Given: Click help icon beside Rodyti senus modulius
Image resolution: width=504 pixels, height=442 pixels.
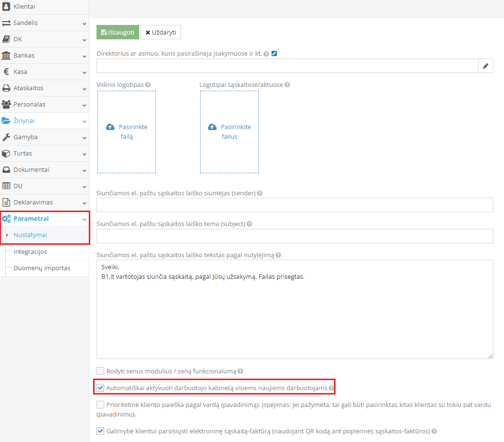Looking at the screenshot, I should (240, 371).
